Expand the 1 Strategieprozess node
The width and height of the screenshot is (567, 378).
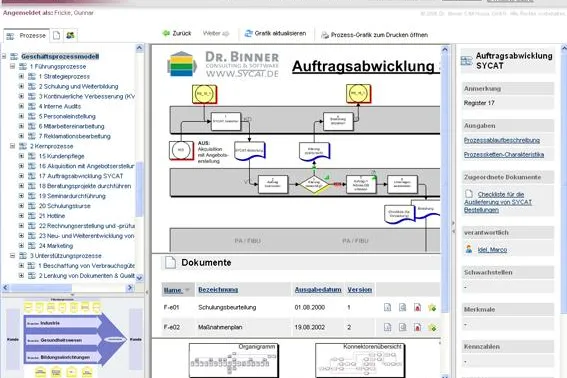[21, 76]
